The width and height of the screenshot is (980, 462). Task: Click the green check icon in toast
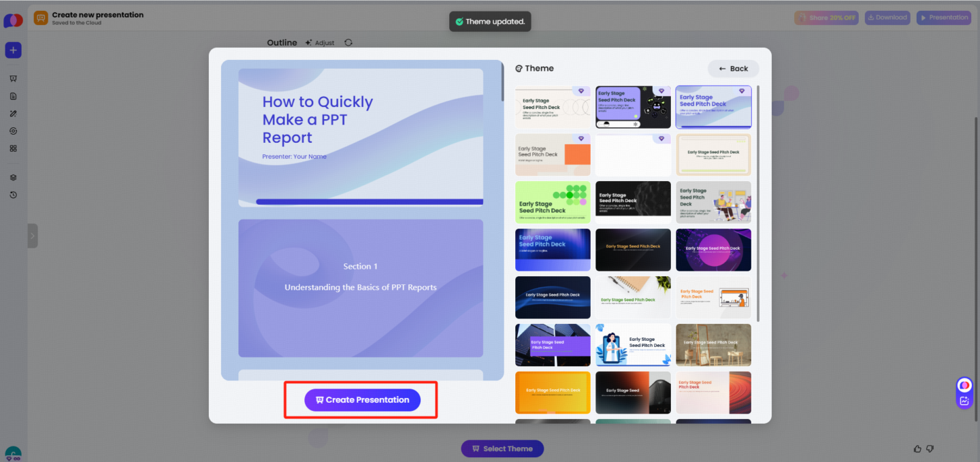(x=459, y=22)
